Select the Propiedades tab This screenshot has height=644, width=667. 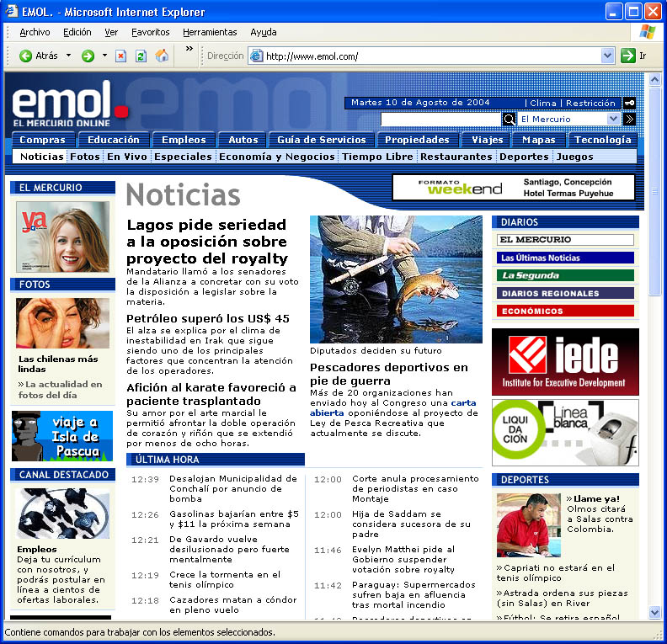coord(417,140)
